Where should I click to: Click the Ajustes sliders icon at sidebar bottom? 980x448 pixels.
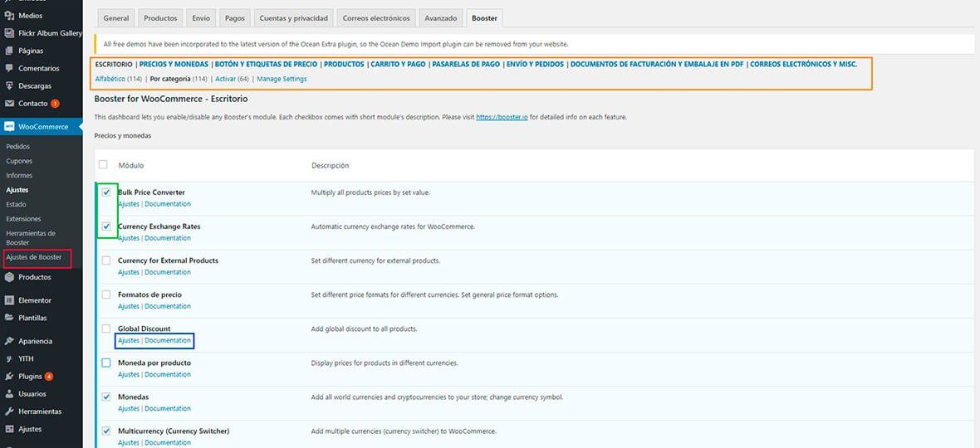9,429
